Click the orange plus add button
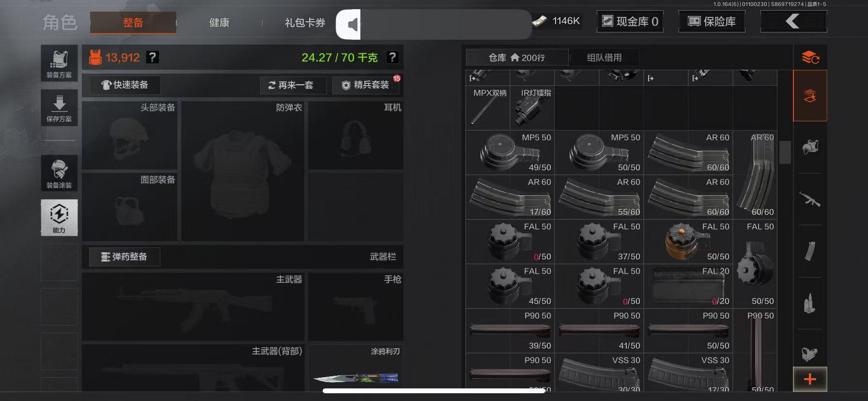Image resolution: width=868 pixels, height=401 pixels. click(810, 379)
